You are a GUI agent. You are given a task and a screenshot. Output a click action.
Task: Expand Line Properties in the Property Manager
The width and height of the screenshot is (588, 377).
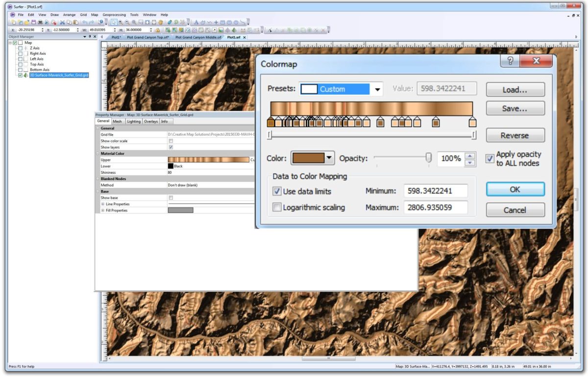pyautogui.click(x=103, y=204)
